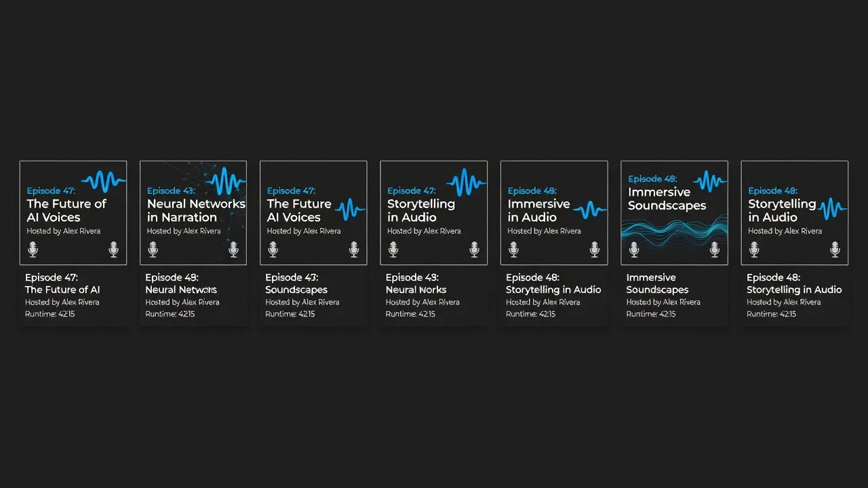Click the top waveform icon on the first card
The image size is (868, 488).
[x=104, y=181]
